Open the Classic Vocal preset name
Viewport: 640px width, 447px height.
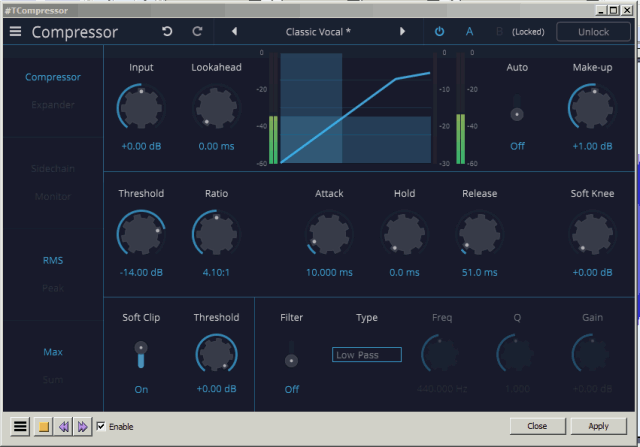coord(318,32)
